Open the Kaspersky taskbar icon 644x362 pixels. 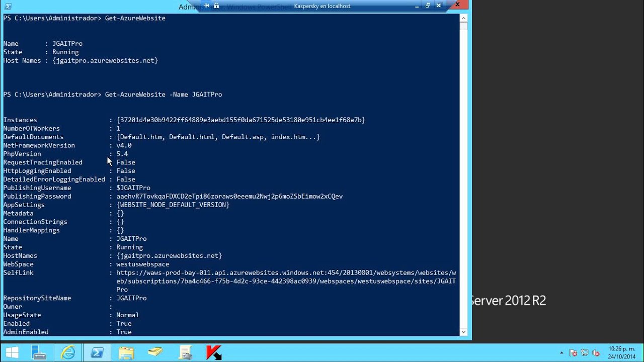click(x=214, y=352)
